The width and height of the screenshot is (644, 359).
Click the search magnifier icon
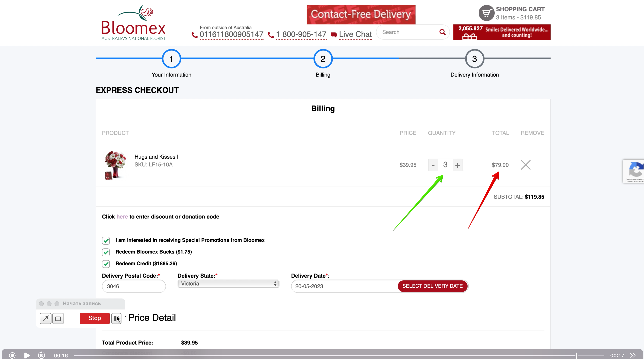442,32
